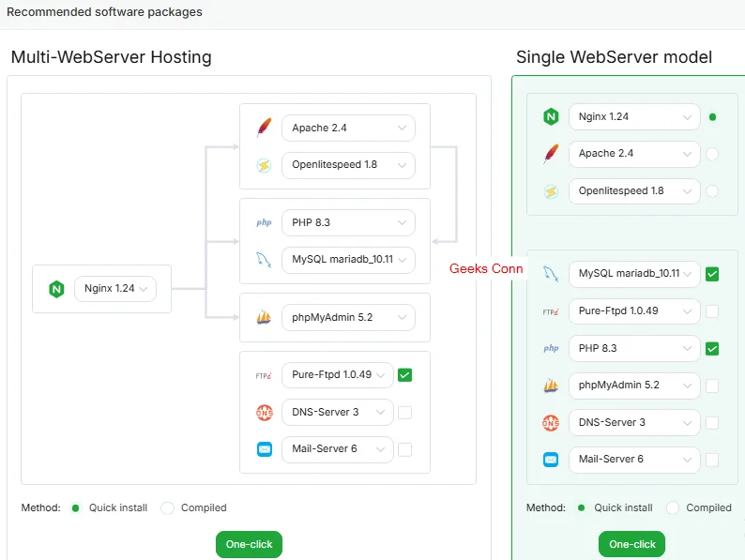Enable the phpMyAdmin checkbox in Single WebServer model
Screen dimensions: 745x560
pyautogui.click(x=712, y=386)
